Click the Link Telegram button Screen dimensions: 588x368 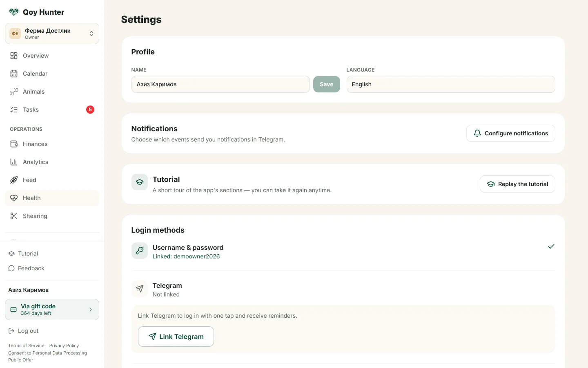coord(176,337)
